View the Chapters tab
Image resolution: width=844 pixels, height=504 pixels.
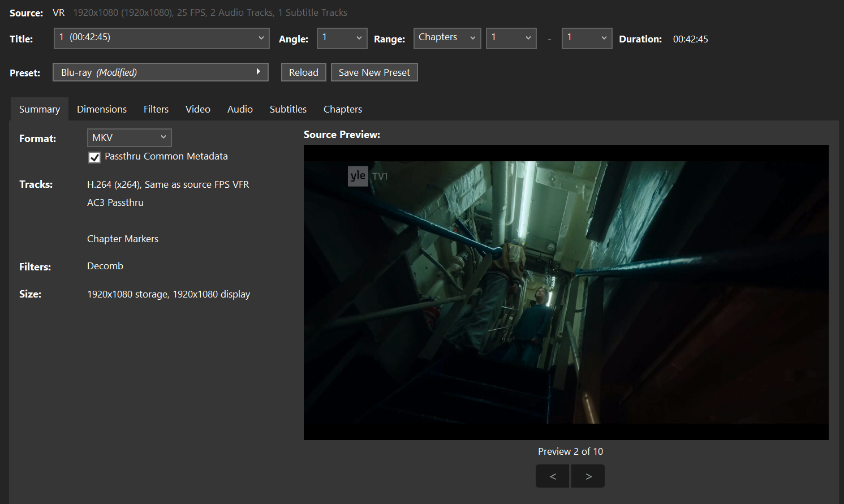[342, 109]
